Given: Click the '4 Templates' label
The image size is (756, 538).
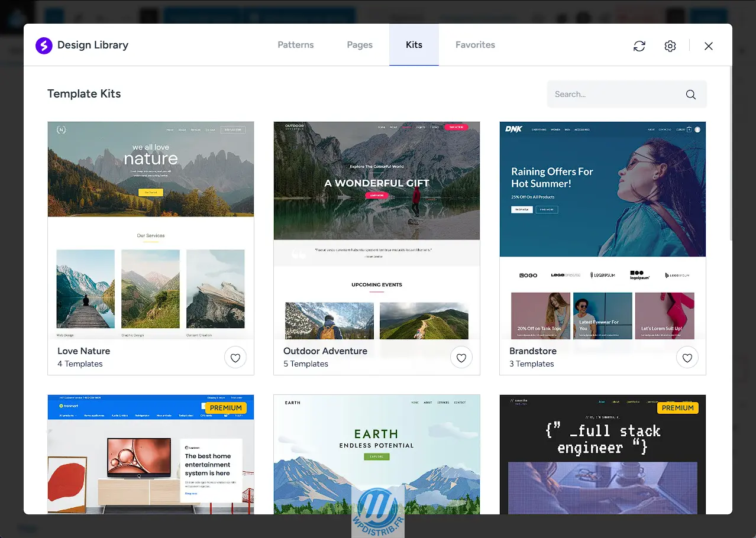Looking at the screenshot, I should [x=80, y=364].
